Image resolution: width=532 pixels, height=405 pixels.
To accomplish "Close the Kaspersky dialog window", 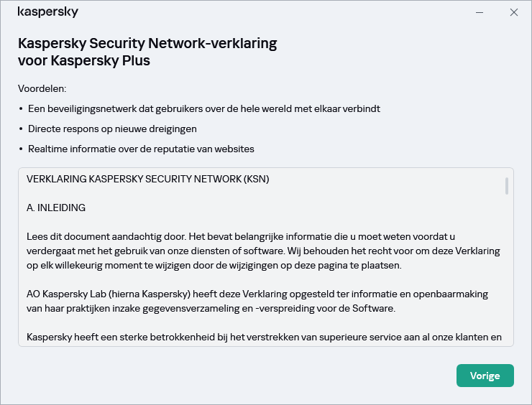I will pyautogui.click(x=514, y=12).
